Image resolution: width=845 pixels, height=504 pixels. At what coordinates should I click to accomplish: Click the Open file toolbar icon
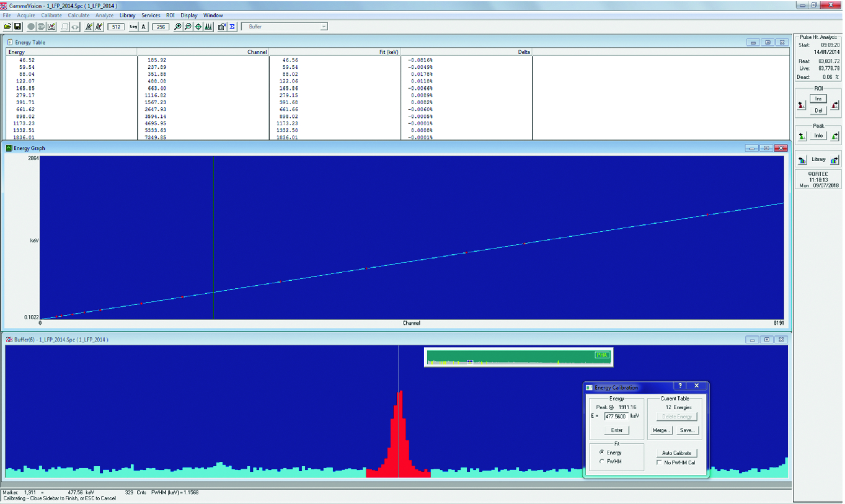[7, 27]
